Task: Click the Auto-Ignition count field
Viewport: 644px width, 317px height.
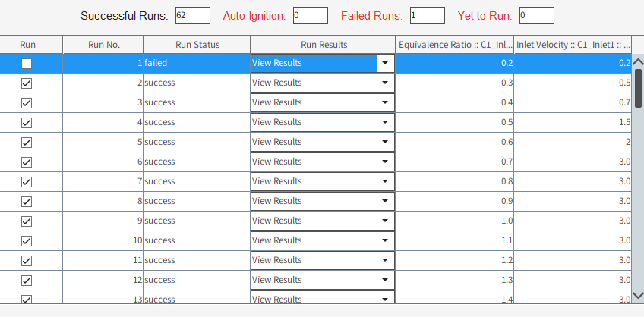Action: (310, 15)
